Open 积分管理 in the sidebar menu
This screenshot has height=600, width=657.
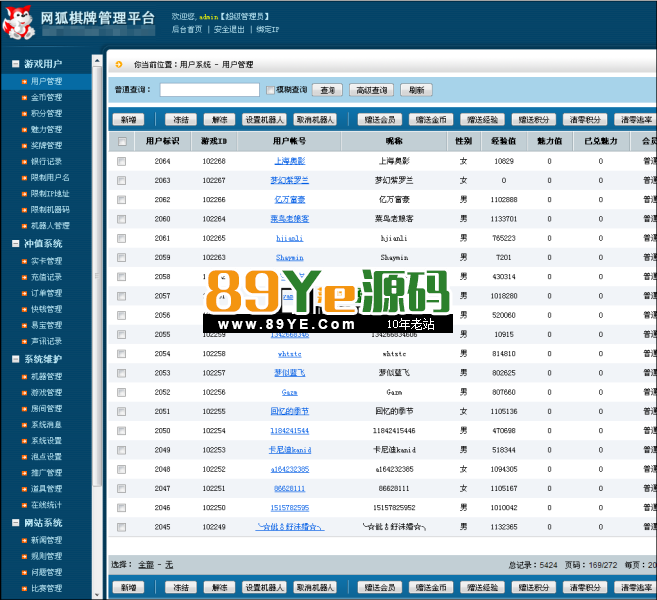(46, 114)
